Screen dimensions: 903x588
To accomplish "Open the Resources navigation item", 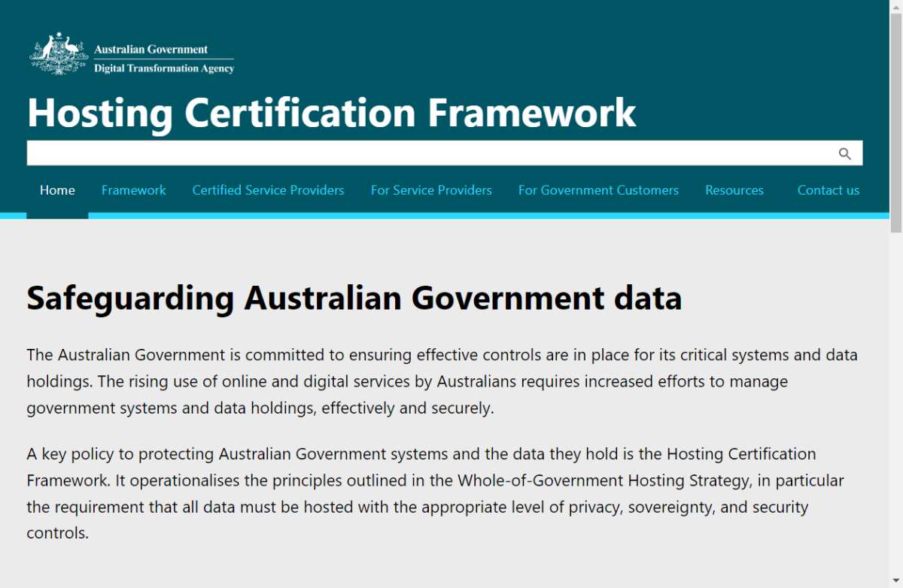I will click(734, 190).
